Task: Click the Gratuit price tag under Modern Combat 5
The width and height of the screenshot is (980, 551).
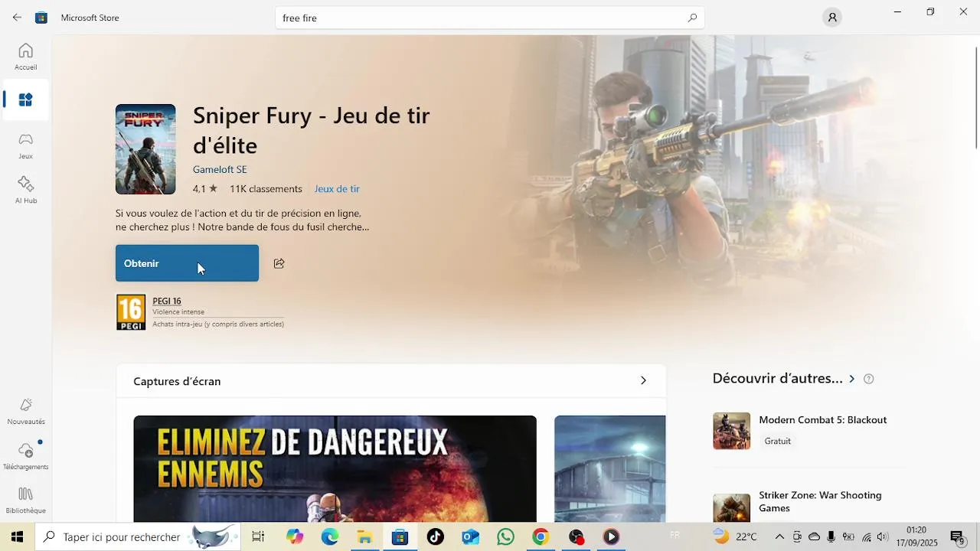Action: pyautogui.click(x=777, y=441)
